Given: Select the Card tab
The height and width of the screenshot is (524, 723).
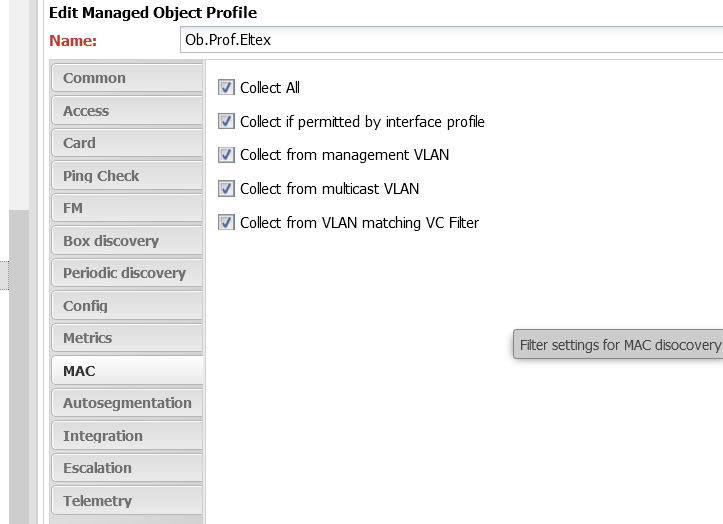Looking at the screenshot, I should (127, 143).
